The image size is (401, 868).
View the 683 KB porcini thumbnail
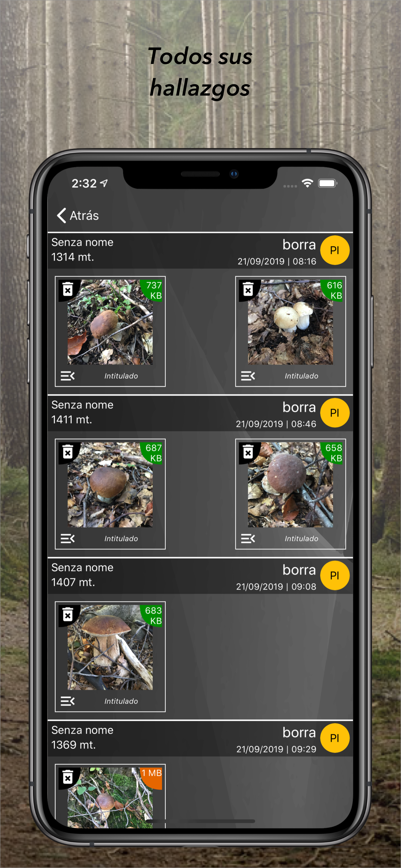[110, 647]
